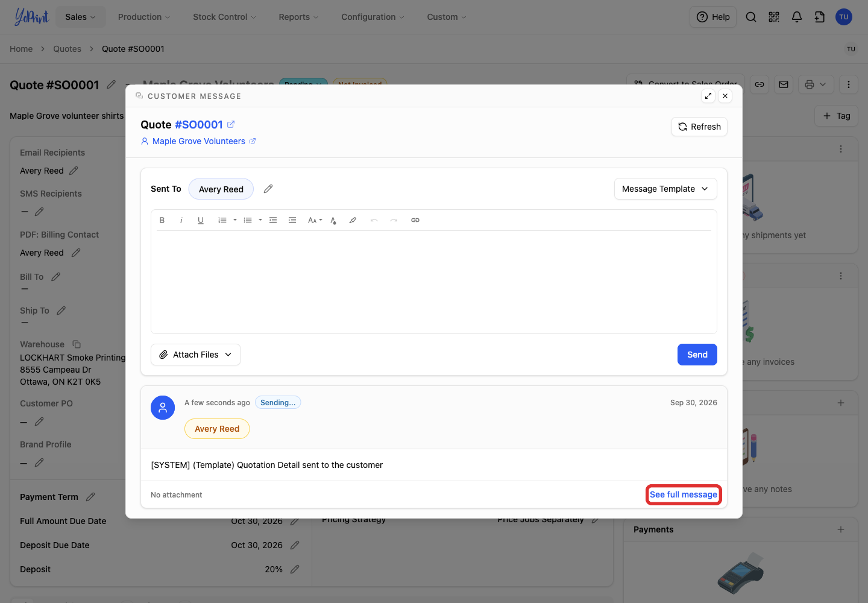Insert a numbered list in editor

(x=222, y=220)
